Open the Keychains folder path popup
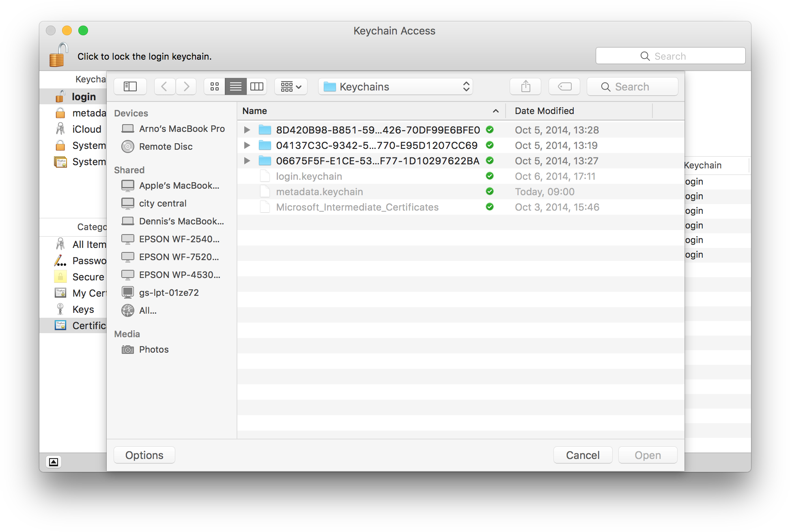Viewport: 790px width, 532px height. point(396,86)
